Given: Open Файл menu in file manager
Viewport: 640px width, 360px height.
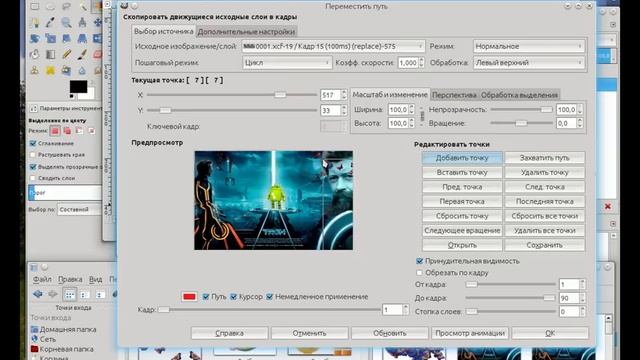Looking at the screenshot, I should coord(42,279).
